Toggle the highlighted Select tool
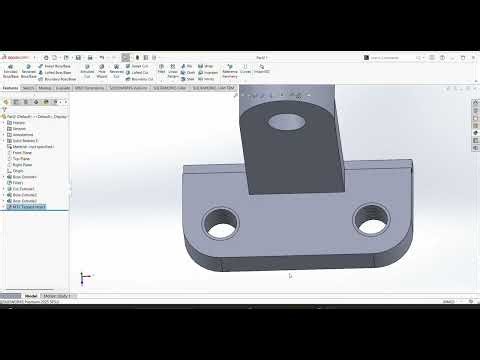 click(125, 58)
